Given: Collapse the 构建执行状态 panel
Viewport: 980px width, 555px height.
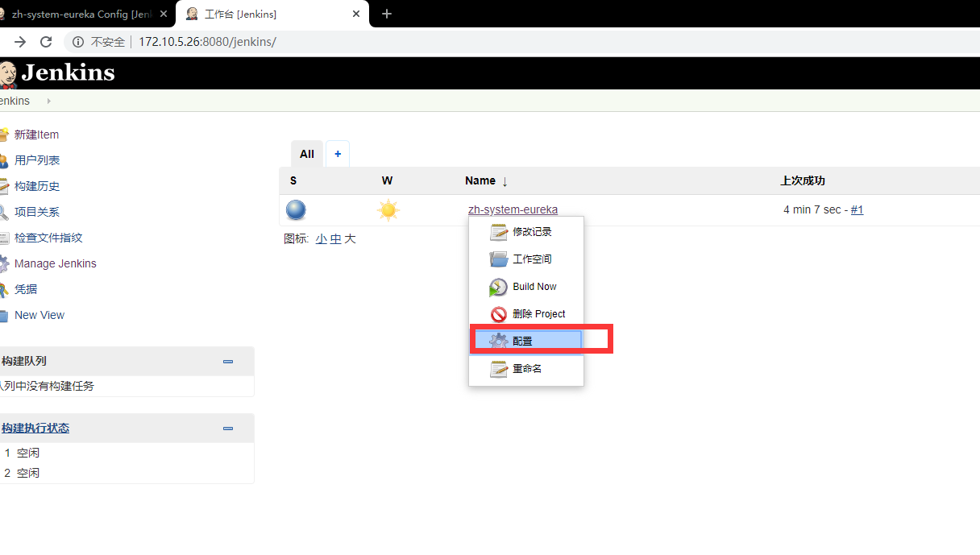Looking at the screenshot, I should pyautogui.click(x=228, y=429).
